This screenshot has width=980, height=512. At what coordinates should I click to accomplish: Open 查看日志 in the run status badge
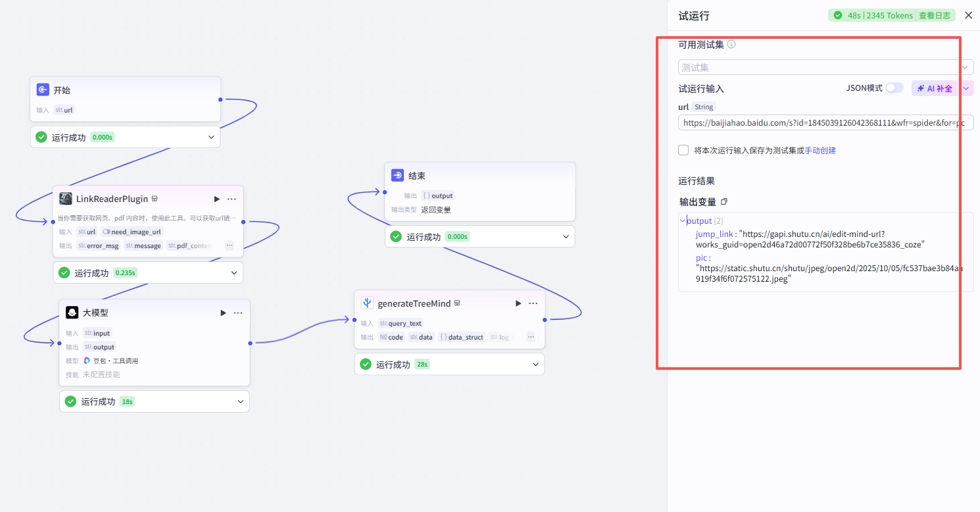[935, 15]
